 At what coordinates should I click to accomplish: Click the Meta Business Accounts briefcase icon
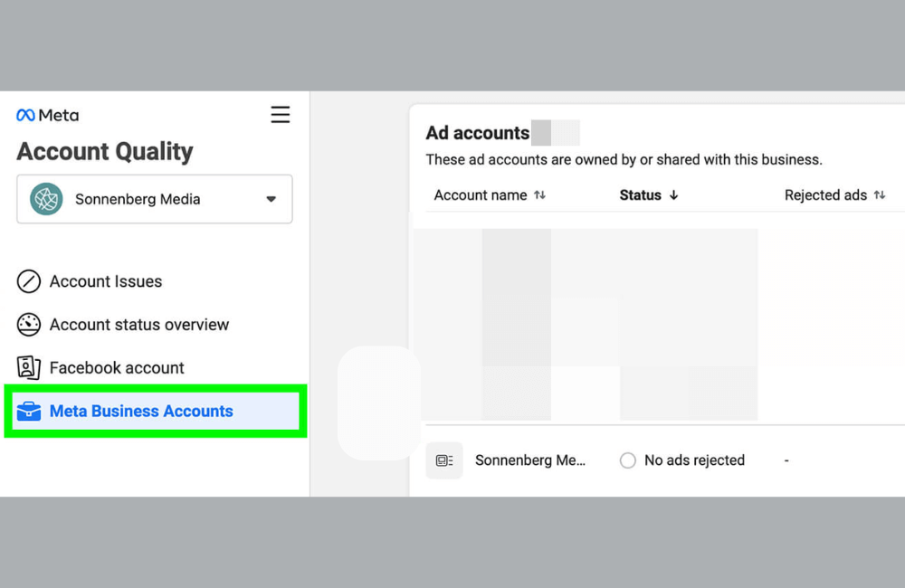[x=29, y=412]
